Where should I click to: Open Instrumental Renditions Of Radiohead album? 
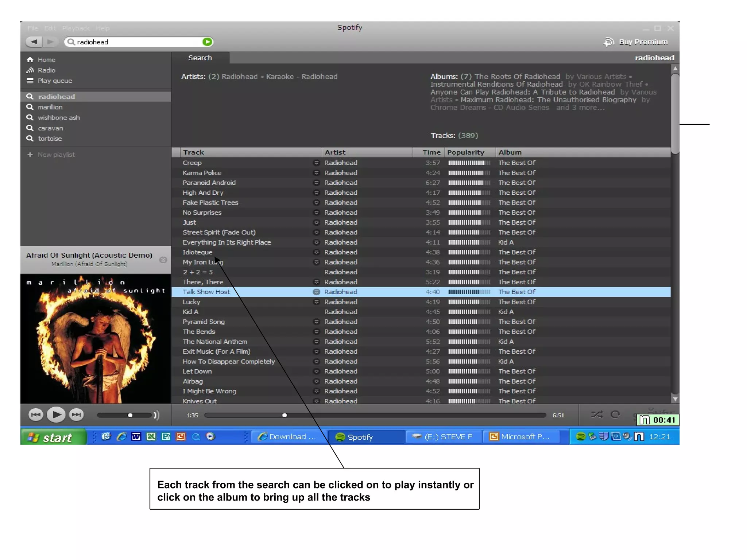click(x=496, y=84)
